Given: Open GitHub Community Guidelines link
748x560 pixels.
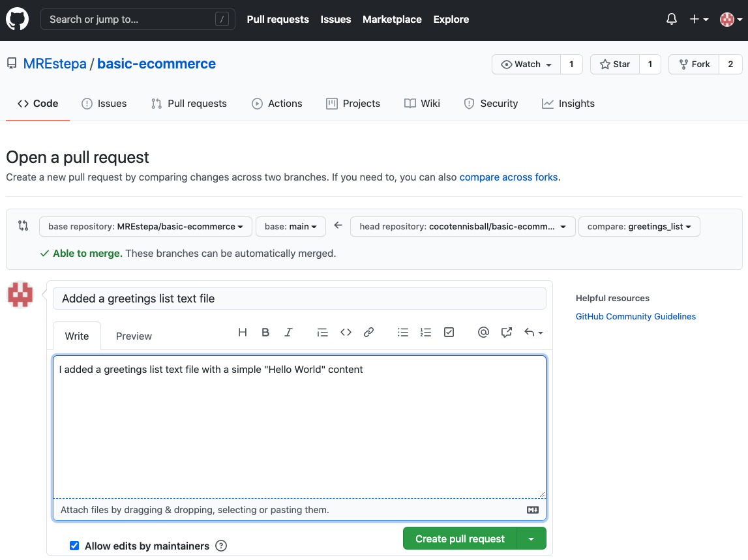Looking at the screenshot, I should click(635, 317).
